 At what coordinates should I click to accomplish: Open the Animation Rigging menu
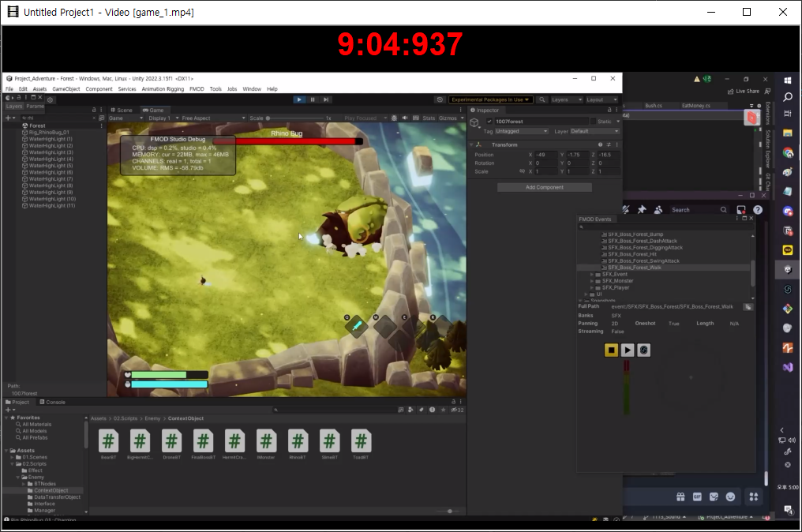tap(163, 89)
